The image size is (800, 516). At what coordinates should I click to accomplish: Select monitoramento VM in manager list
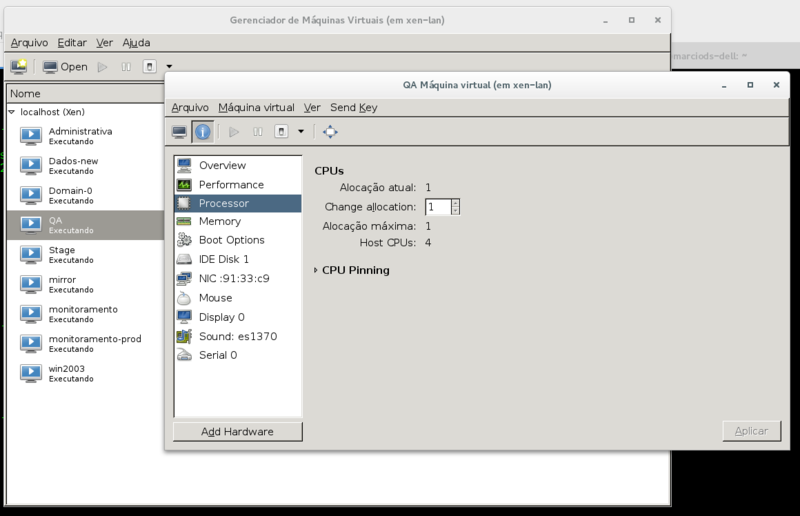point(85,314)
